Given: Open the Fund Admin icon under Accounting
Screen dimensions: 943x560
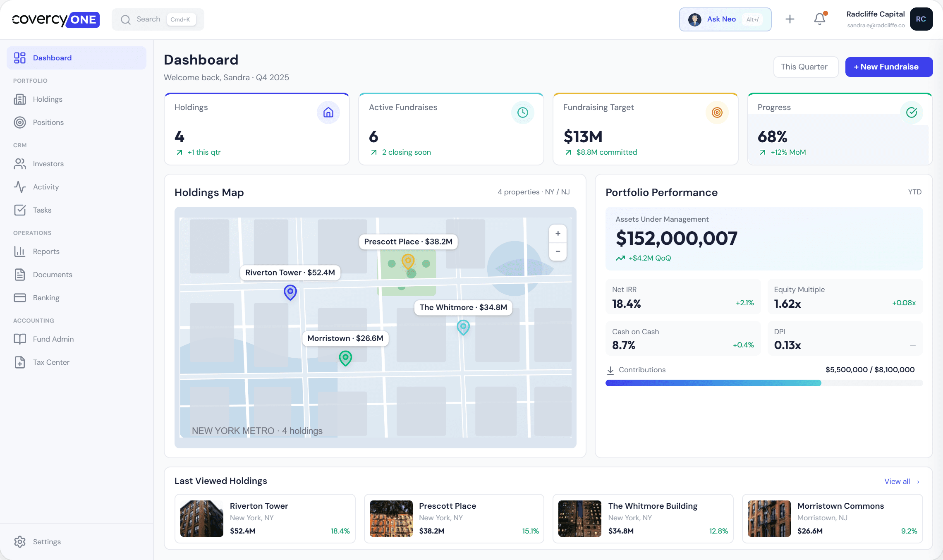Looking at the screenshot, I should (19, 339).
